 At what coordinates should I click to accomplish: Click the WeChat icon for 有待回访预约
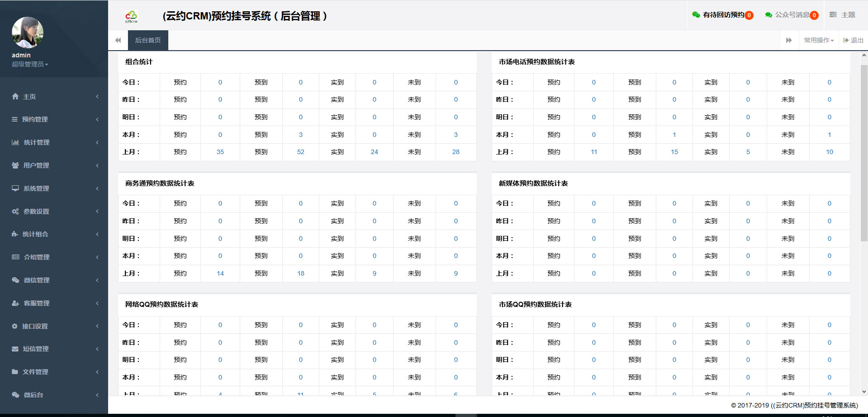tap(696, 15)
